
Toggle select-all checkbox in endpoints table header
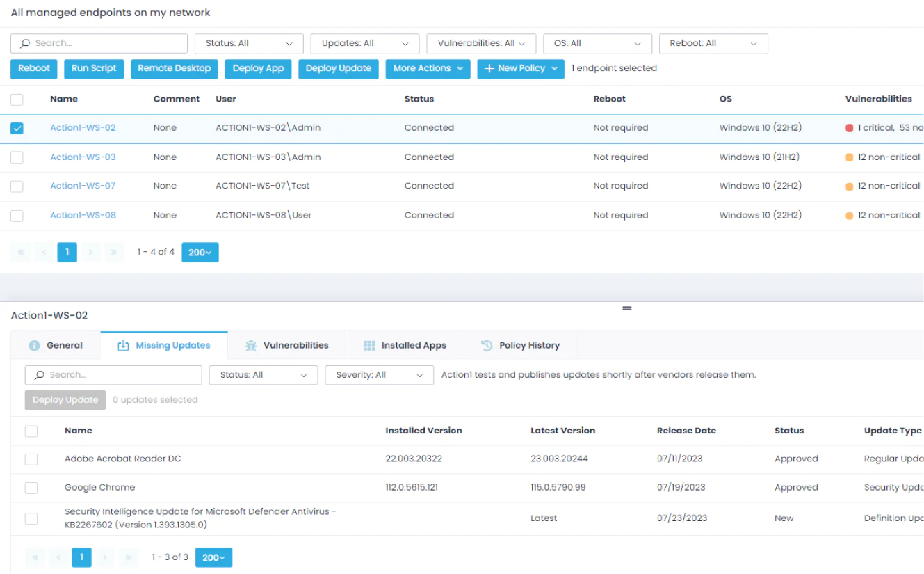[x=17, y=99]
